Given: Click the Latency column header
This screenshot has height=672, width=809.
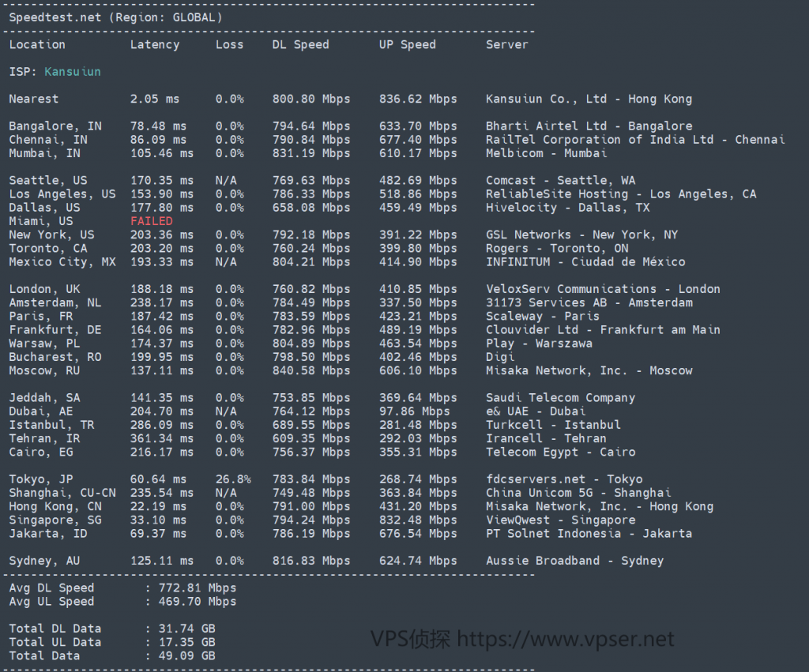Looking at the screenshot, I should point(155,45).
